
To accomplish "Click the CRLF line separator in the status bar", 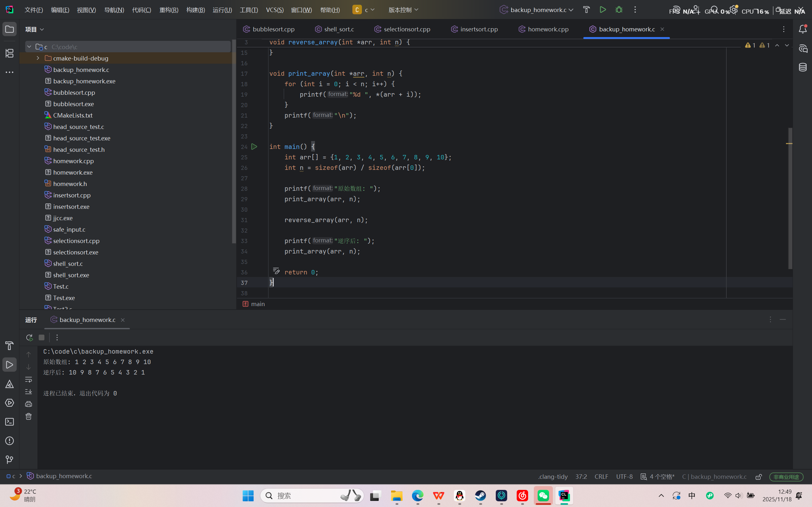I will coord(601,477).
